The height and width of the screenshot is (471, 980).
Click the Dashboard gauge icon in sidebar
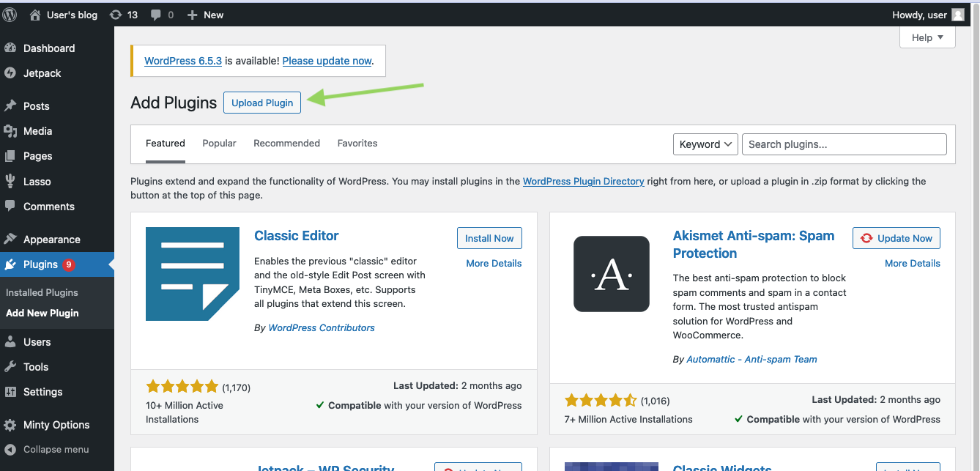pyautogui.click(x=10, y=48)
